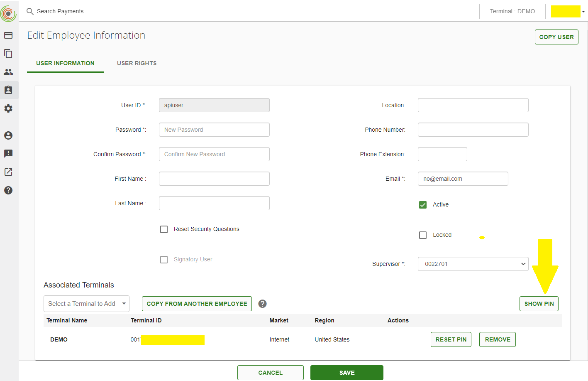Viewport: 588px width, 381px height.
Task: Switch to the User Information tab
Action: [65, 63]
